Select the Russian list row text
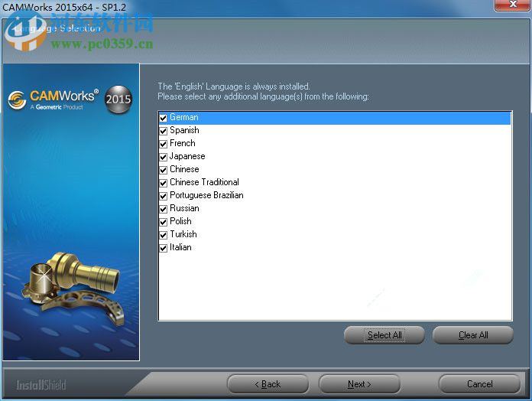The image size is (532, 401). [184, 208]
